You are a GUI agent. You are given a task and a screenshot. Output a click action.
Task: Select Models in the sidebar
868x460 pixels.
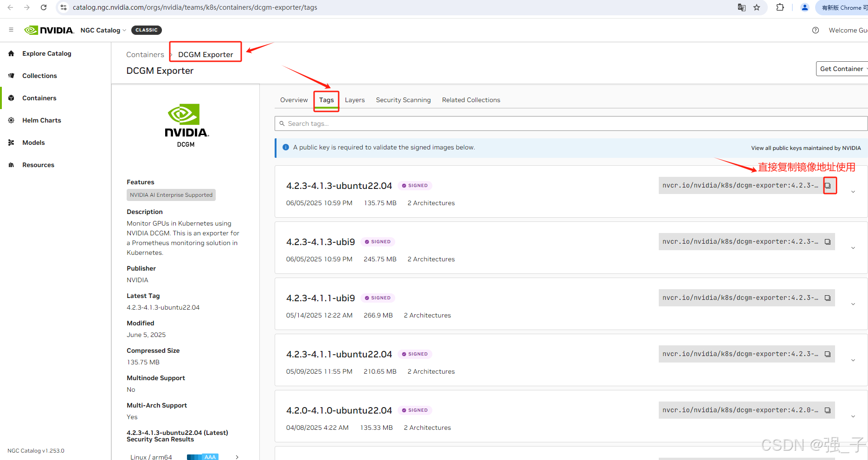[x=33, y=143]
